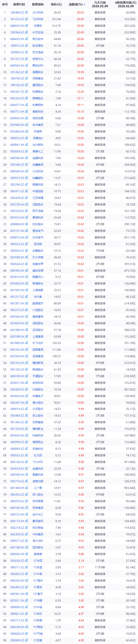This screenshot has height=644, width=138.
Task: Click the 东方电气 stock name link
Action: point(38,237)
